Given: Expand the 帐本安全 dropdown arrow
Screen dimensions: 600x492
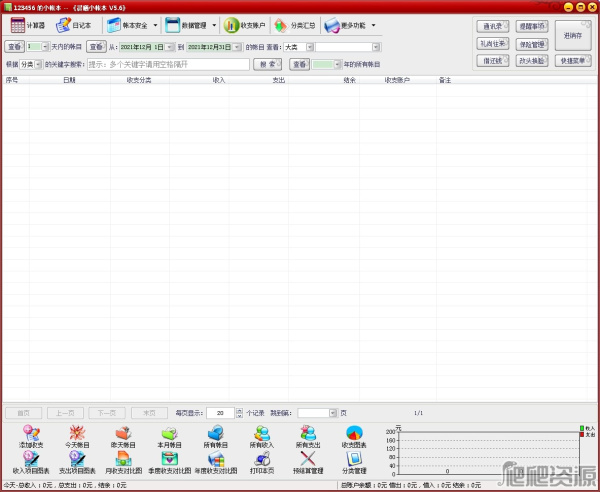Looking at the screenshot, I should [155, 25].
